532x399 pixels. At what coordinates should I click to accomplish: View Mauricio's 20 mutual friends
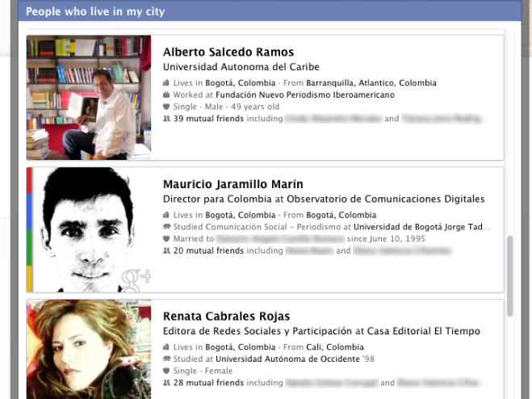(x=208, y=250)
